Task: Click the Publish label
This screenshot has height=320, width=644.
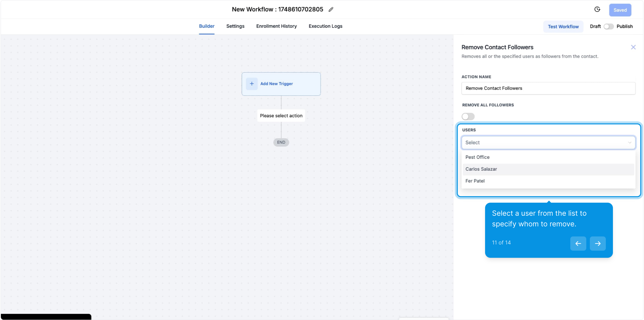Action: coord(624,26)
